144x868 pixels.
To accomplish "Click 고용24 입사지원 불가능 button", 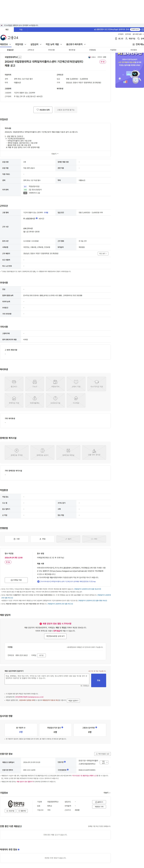I will coord(66,110).
